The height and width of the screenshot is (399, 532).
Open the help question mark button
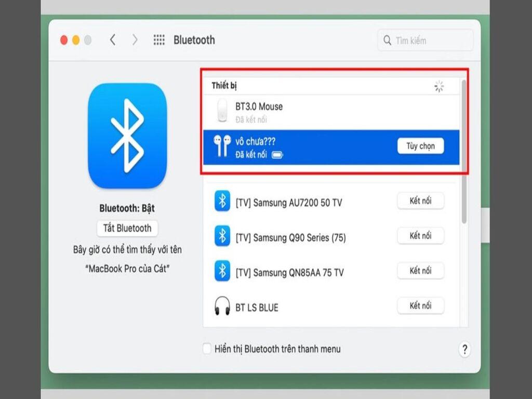(464, 349)
